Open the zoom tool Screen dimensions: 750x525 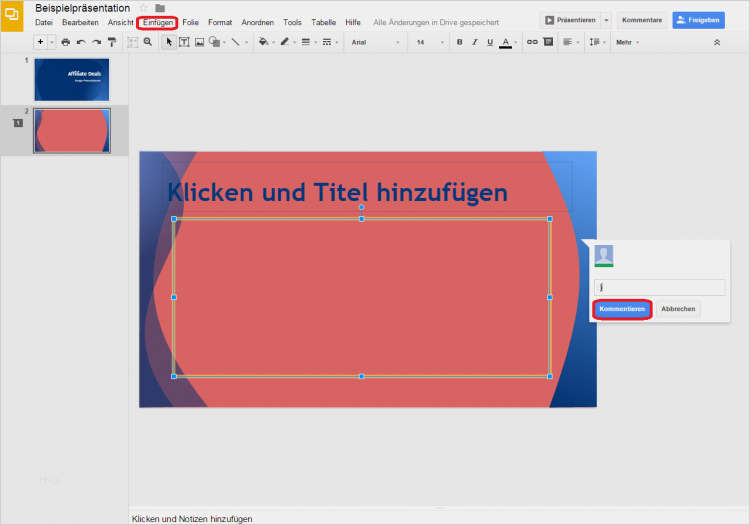148,42
